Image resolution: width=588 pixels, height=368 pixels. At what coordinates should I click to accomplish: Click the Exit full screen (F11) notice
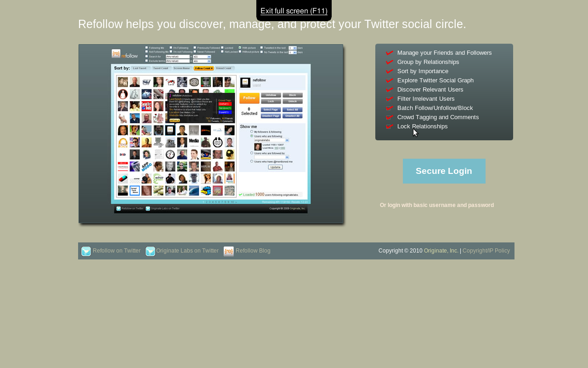(x=294, y=11)
